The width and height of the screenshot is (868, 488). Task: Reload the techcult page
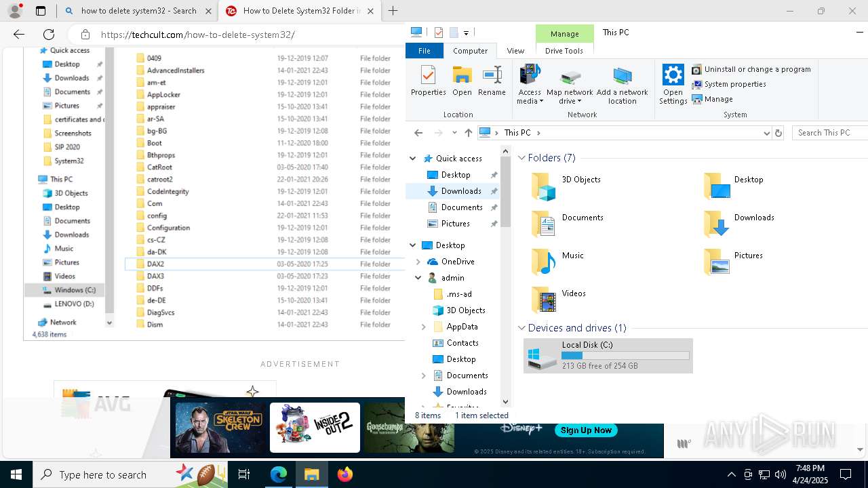tap(49, 34)
